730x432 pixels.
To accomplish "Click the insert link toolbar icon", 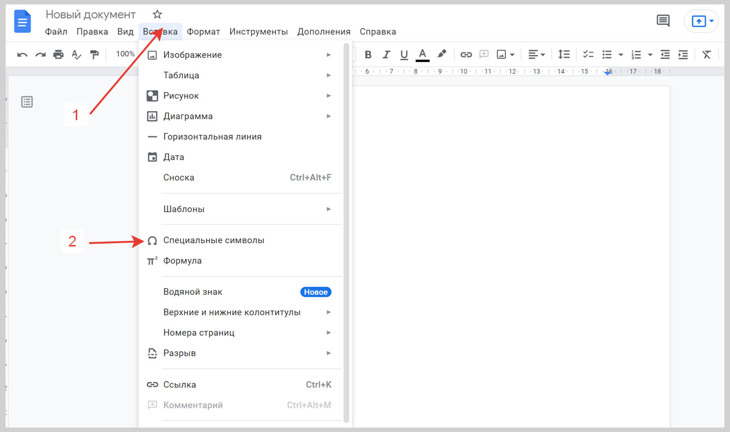I will 466,55.
